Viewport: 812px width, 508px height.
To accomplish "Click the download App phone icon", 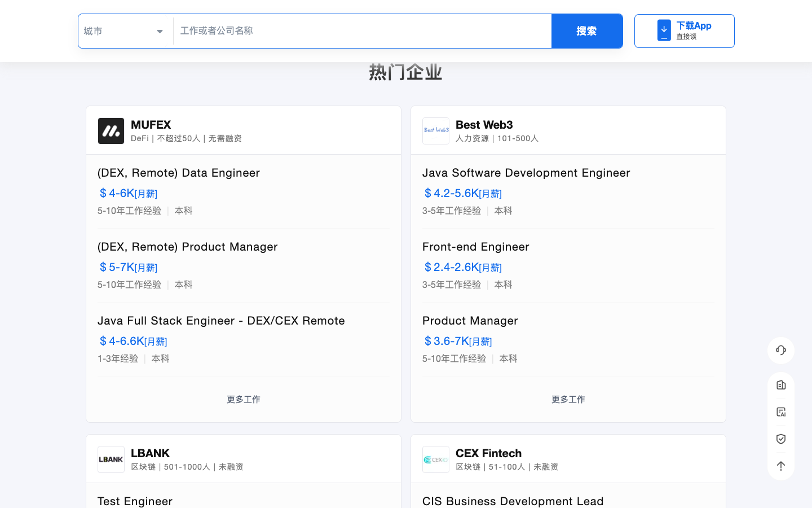I will (x=664, y=30).
